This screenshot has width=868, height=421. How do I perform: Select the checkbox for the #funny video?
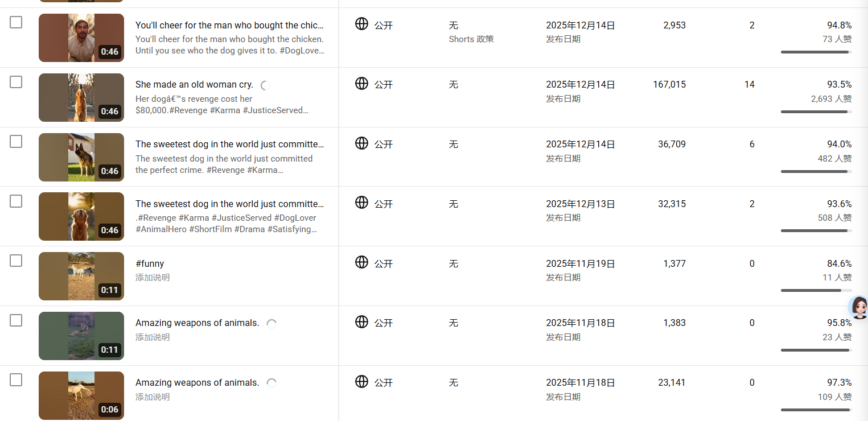(16, 261)
